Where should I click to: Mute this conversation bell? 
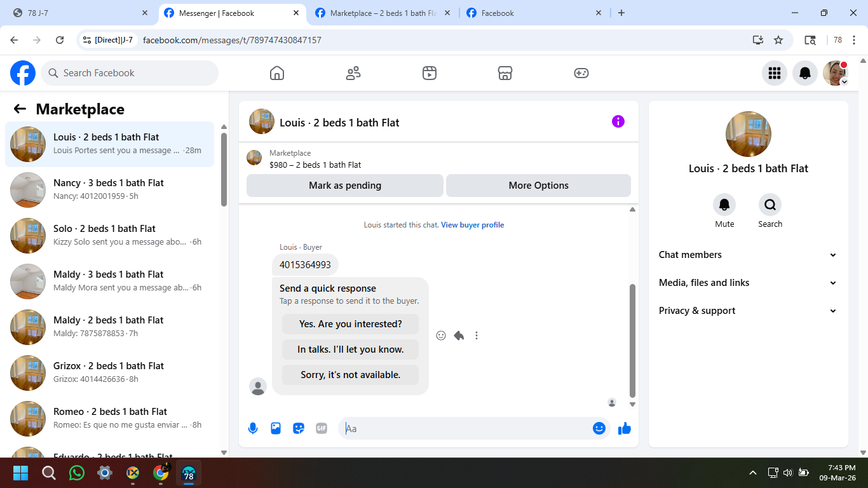(724, 205)
